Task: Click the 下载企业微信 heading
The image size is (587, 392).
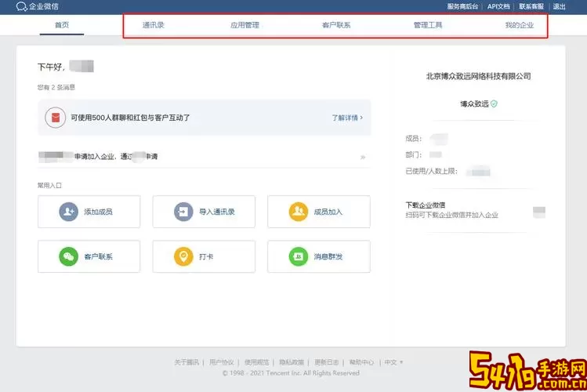Action: coord(426,205)
